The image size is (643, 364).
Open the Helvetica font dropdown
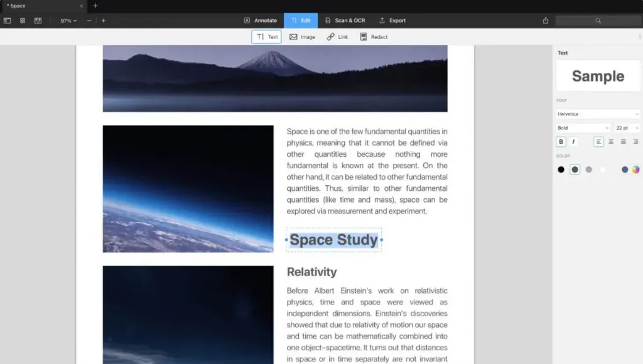pyautogui.click(x=598, y=114)
